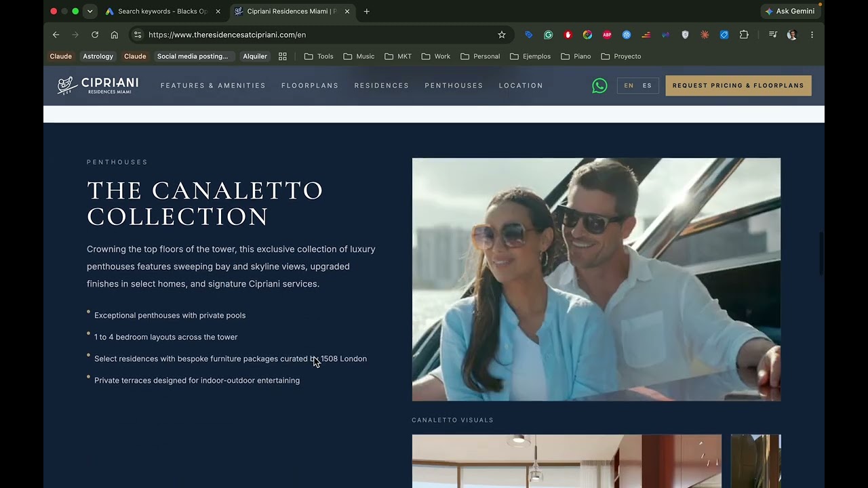Viewport: 868px width, 488px height.
Task: Open the first Canaletto Visuals interior image
Action: pyautogui.click(x=567, y=461)
